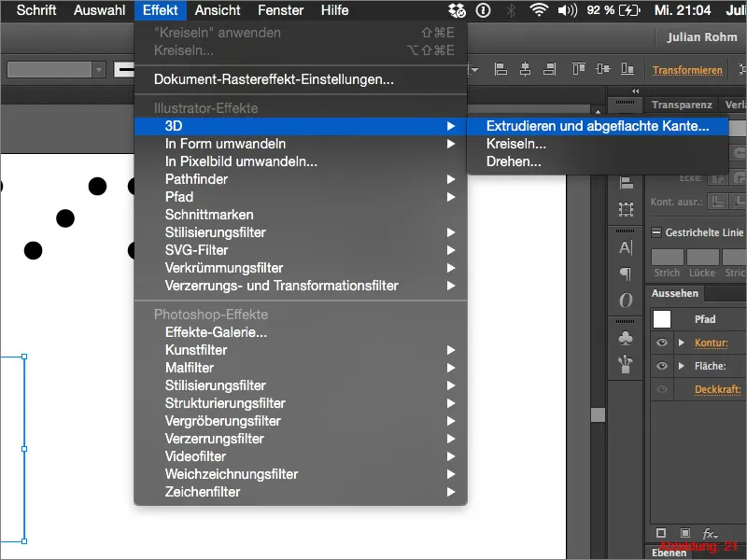Open the Pathfinder effects submenu
This screenshot has width=747, height=560.
301,179
